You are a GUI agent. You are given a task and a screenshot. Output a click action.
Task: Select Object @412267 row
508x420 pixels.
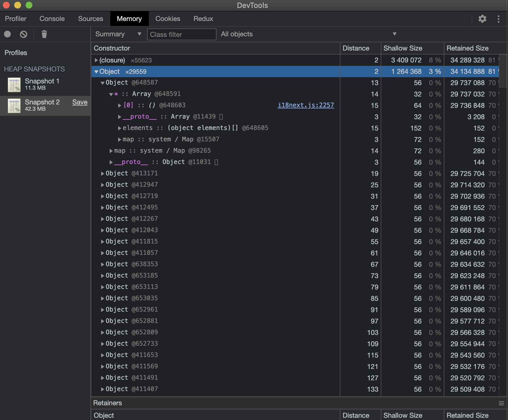pyautogui.click(x=295, y=219)
